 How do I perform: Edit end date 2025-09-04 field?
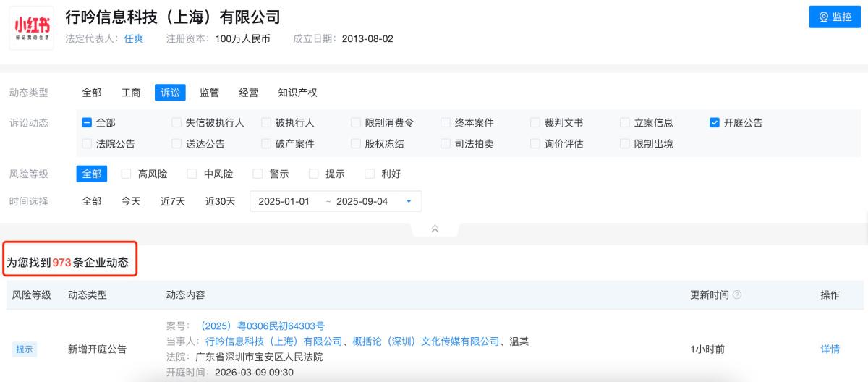[x=362, y=201]
